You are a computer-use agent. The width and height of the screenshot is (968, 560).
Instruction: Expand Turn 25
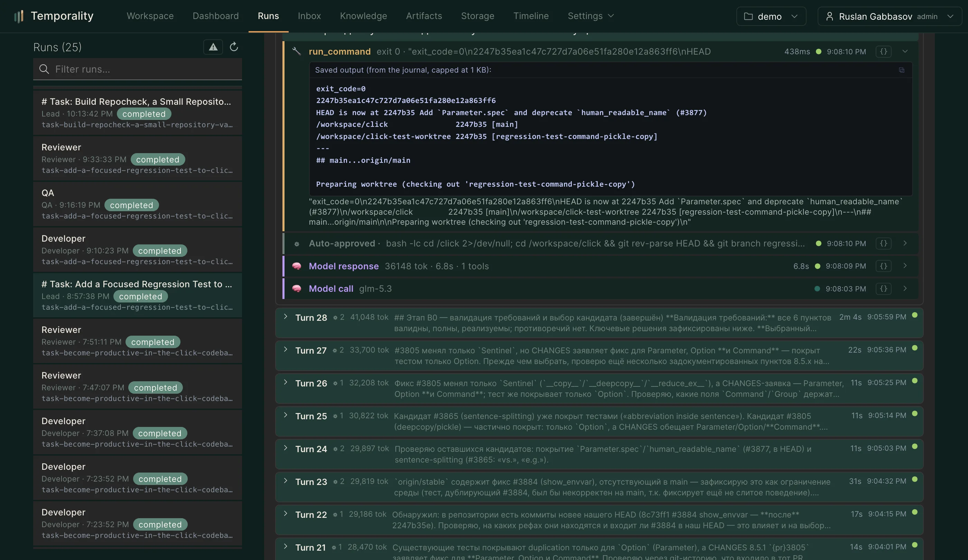coord(286,415)
